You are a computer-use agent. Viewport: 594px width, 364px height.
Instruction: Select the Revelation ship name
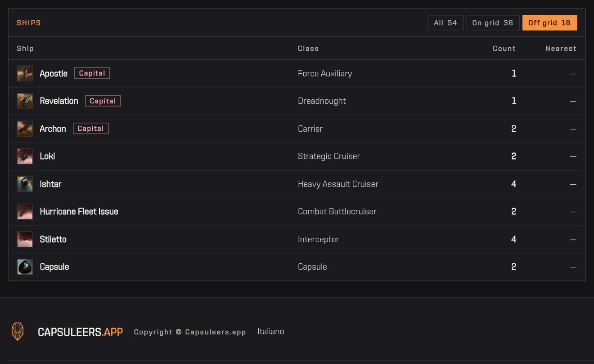[x=59, y=101]
